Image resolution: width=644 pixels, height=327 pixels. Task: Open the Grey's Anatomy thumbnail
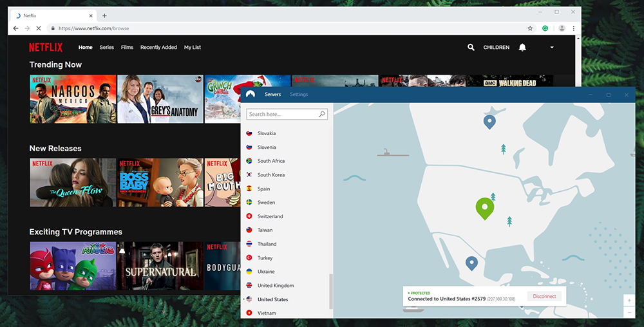tap(160, 99)
